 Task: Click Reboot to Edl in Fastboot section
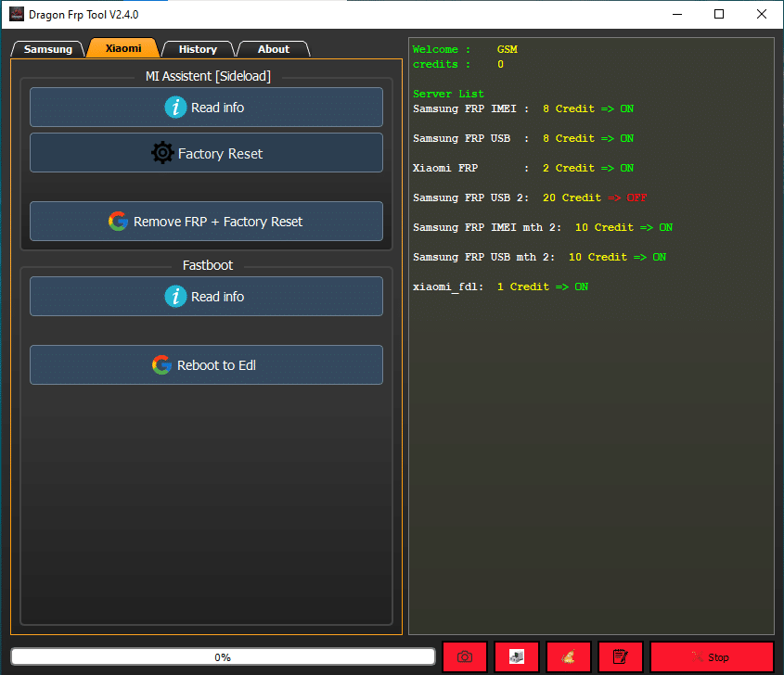[206, 364]
